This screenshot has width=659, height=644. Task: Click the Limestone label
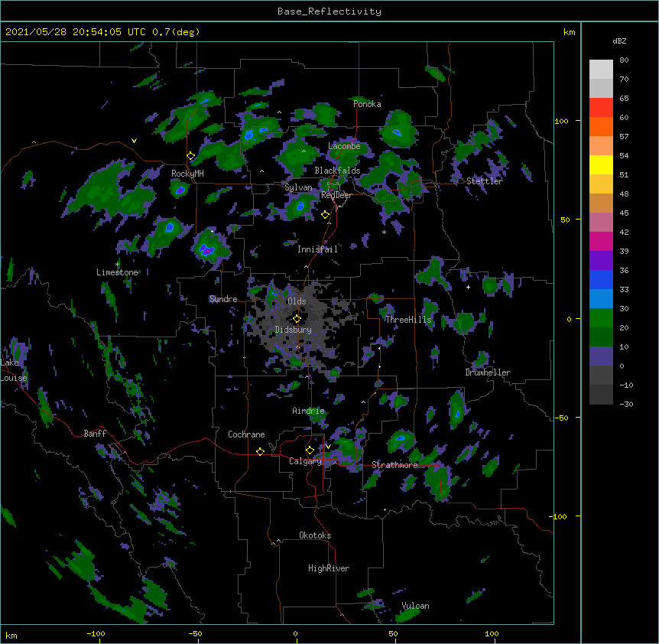tap(117, 272)
